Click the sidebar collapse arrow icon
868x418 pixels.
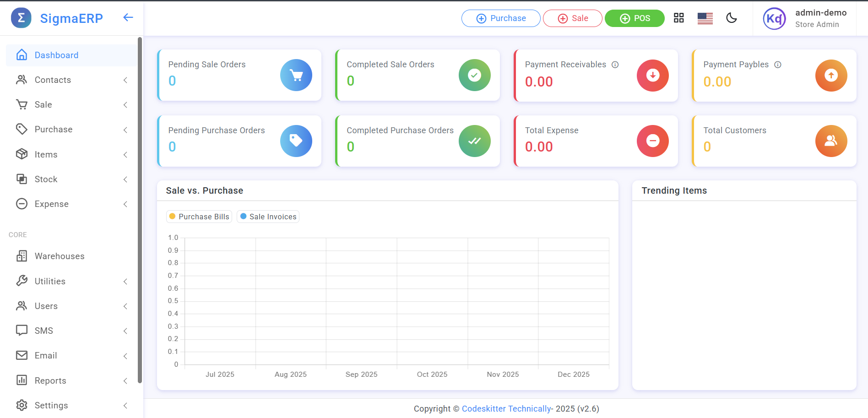(128, 17)
